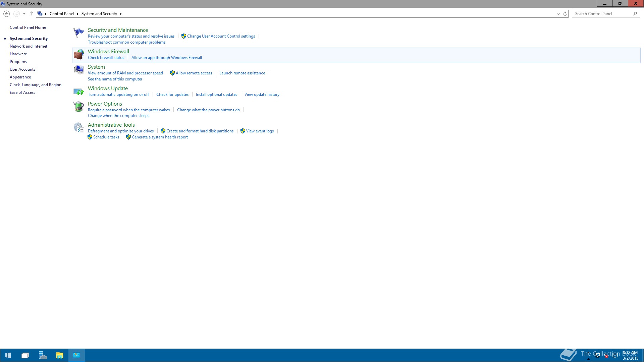This screenshot has height=362, width=644.
Task: Open Clock, Language, and Region
Action: (36, 85)
